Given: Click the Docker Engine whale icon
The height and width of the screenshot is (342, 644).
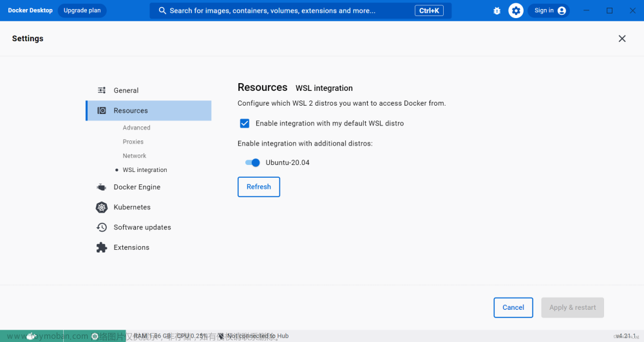Looking at the screenshot, I should 102,187.
